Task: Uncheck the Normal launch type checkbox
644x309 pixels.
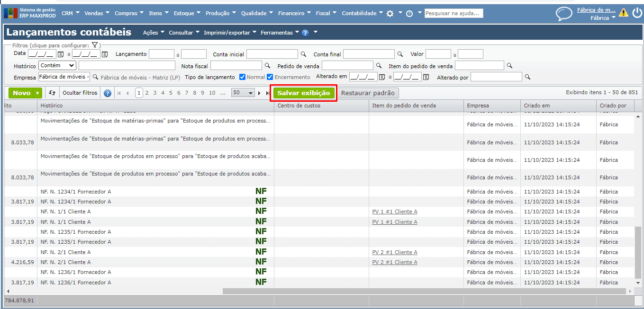Action: tap(242, 77)
